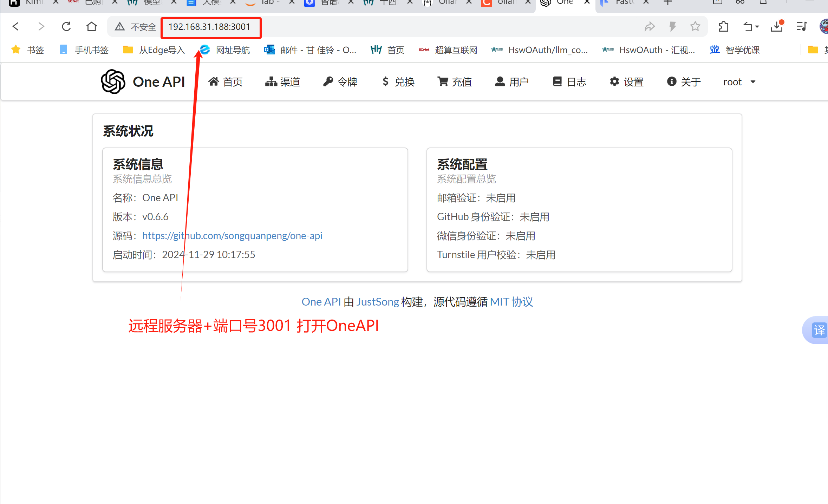
Task: Open 兑换 redeem menu item
Action: tap(398, 82)
